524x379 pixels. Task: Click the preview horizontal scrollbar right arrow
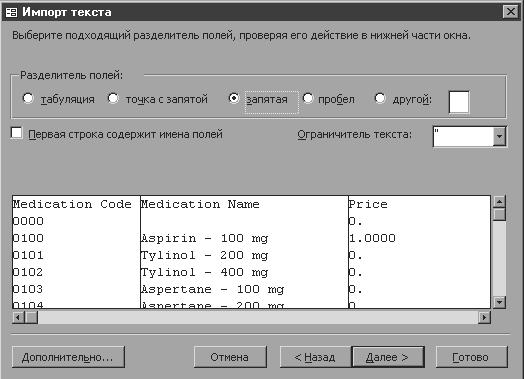coord(484,317)
